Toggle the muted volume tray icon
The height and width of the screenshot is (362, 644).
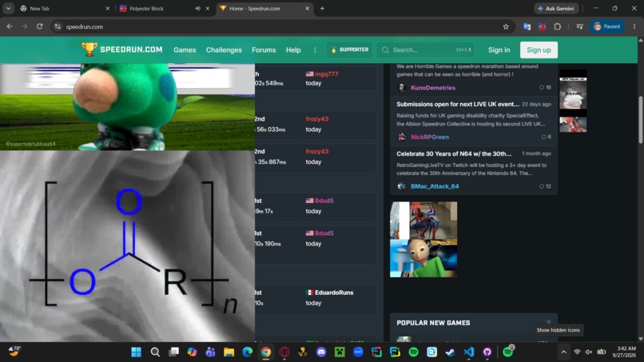pos(589,352)
